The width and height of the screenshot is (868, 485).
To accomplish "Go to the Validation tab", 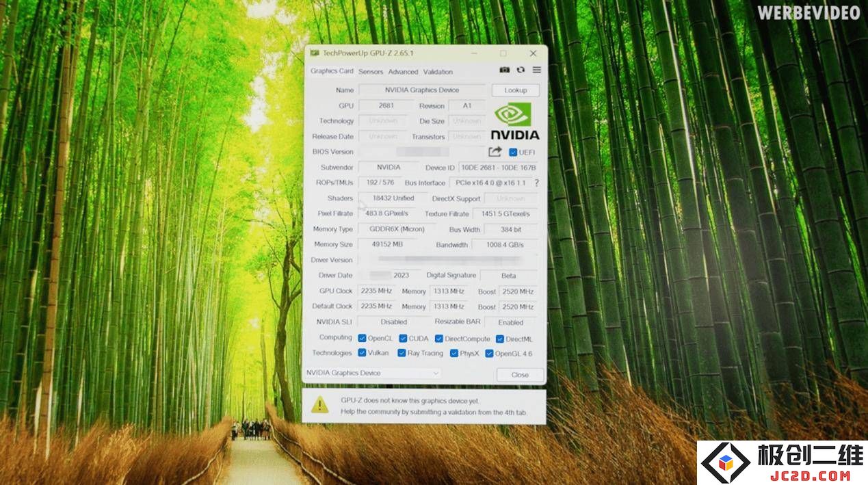I will coord(438,72).
